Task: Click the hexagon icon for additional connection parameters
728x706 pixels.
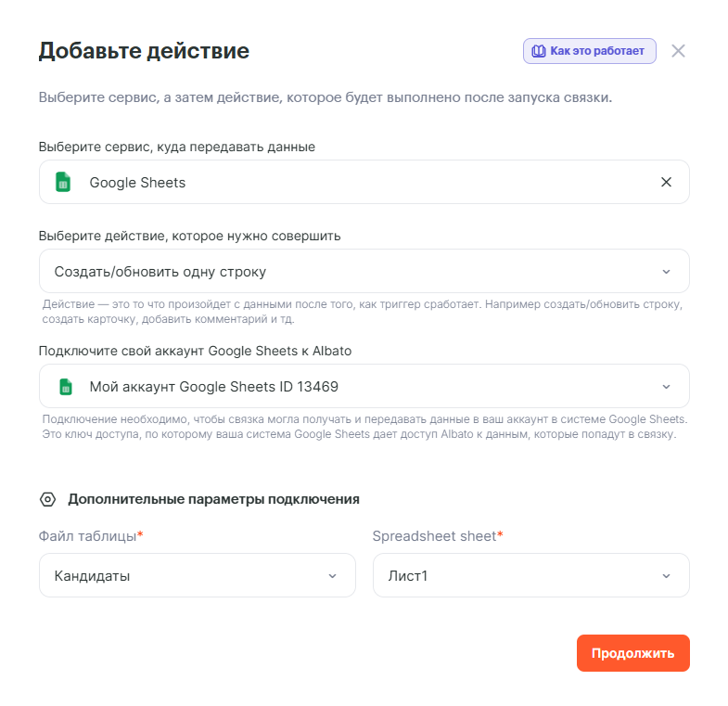Action: (47, 499)
